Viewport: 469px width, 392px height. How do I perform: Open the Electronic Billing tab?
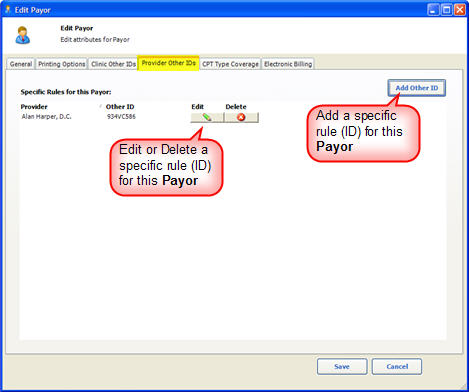tap(288, 64)
